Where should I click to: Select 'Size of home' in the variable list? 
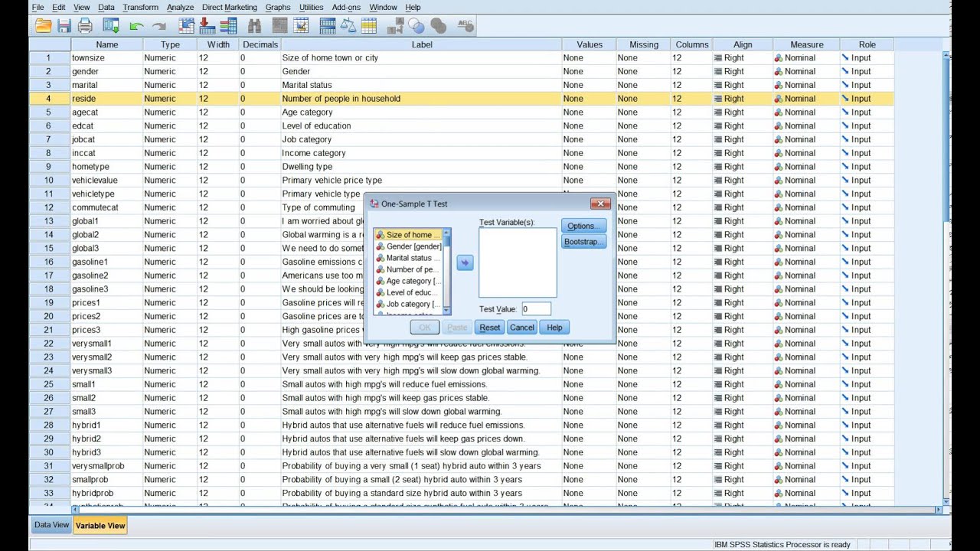point(408,235)
